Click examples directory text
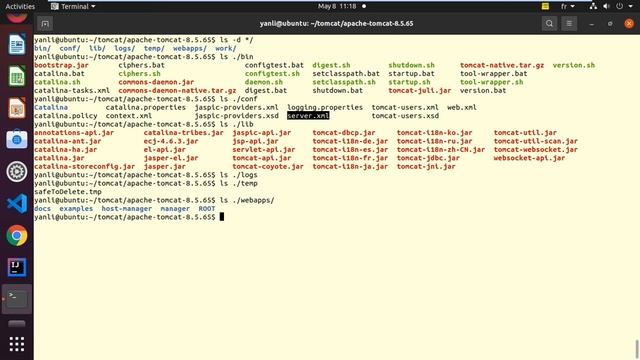The width and height of the screenshot is (640, 360). click(x=76, y=209)
